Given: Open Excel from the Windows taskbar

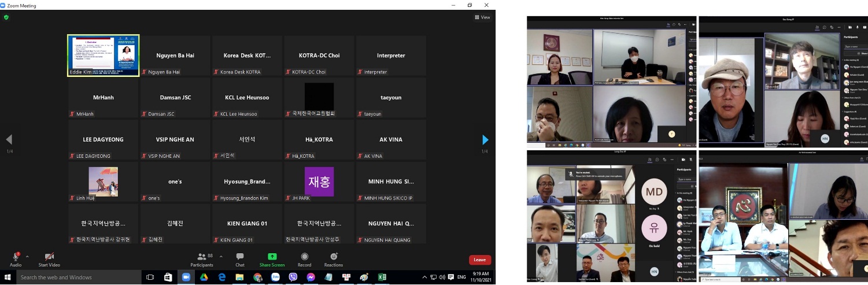Looking at the screenshot, I should pos(382,277).
